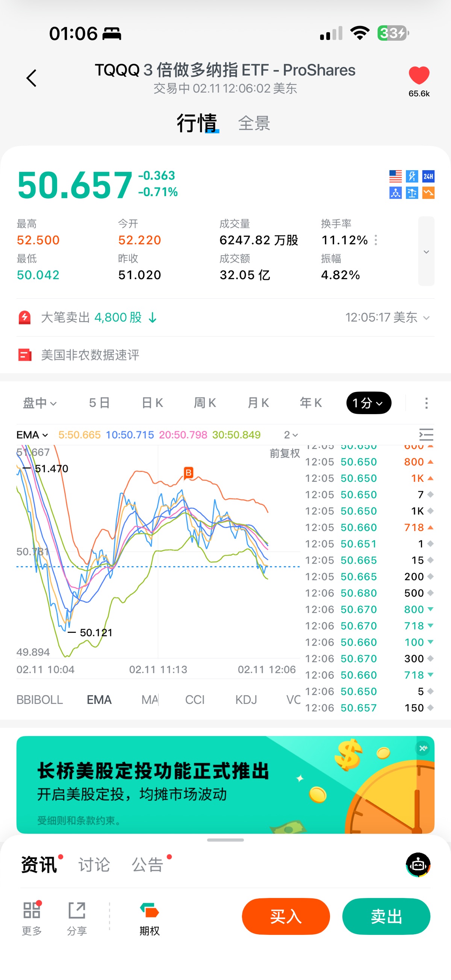The image size is (451, 980).
Task: Open the 1分 interval dropdown
Action: 368,403
